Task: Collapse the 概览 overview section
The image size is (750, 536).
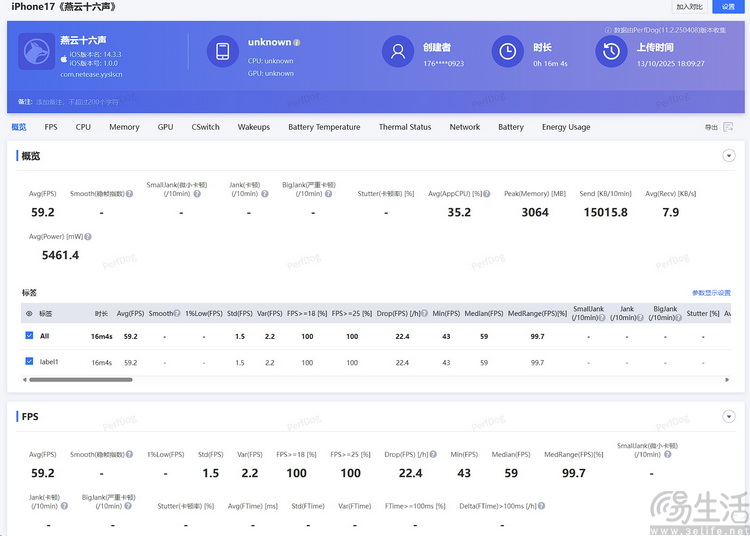Action: (728, 156)
